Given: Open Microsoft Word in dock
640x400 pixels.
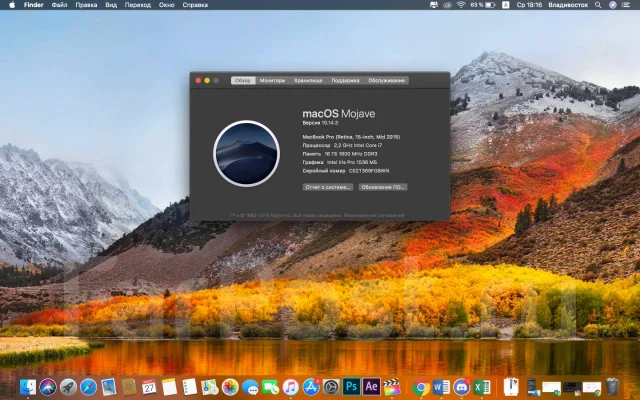Looking at the screenshot, I should (x=441, y=387).
